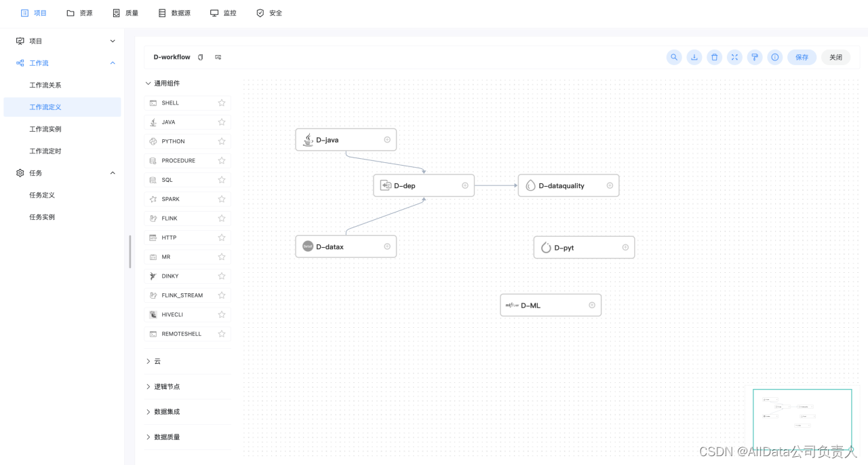868x465 pixels.
Task: Open the 质量 top menu
Action: [125, 13]
